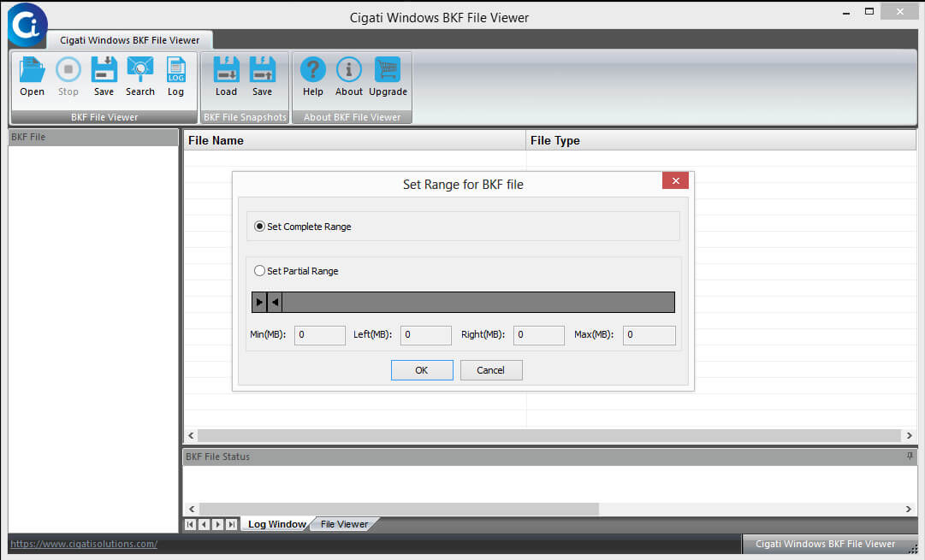Click the Max(MB) input field
The image size is (925, 560).
[649, 335]
